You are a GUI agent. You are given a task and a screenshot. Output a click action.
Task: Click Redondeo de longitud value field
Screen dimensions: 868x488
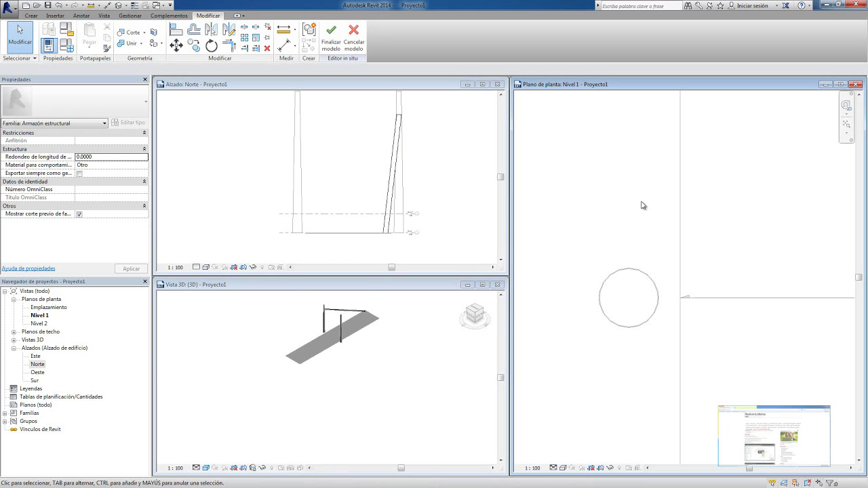[111, 157]
